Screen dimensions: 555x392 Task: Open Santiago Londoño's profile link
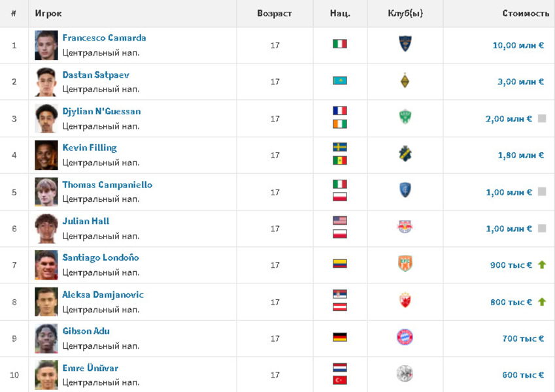point(101,258)
